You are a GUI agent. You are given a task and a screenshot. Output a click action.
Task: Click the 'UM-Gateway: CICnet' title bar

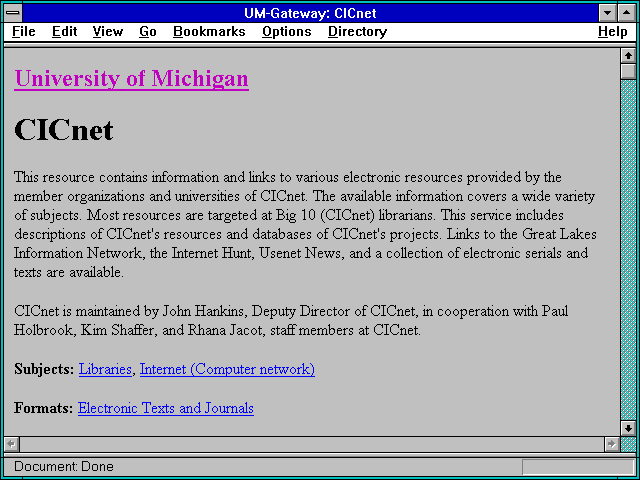[310, 13]
